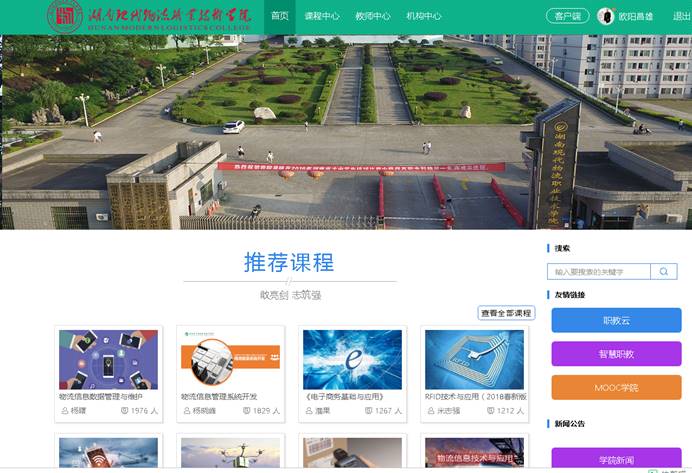The image size is (692, 473).
Task: Open the MOOC学院 friendly link button
Action: 616,387
